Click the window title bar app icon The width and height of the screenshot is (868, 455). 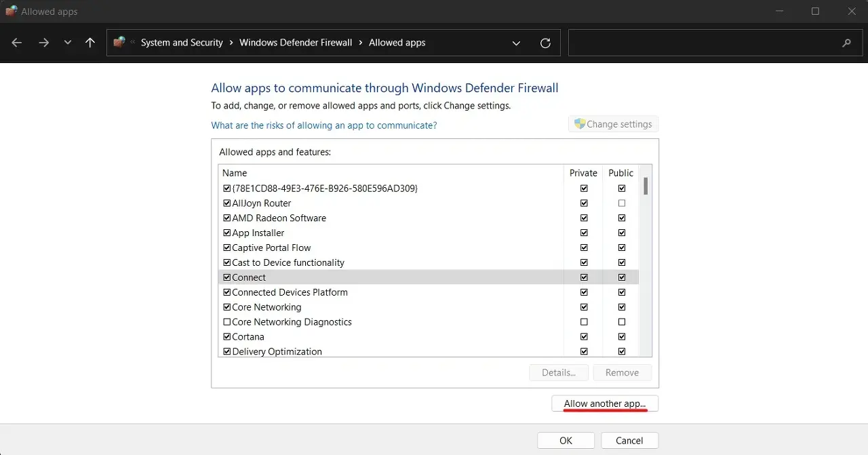[x=12, y=11]
